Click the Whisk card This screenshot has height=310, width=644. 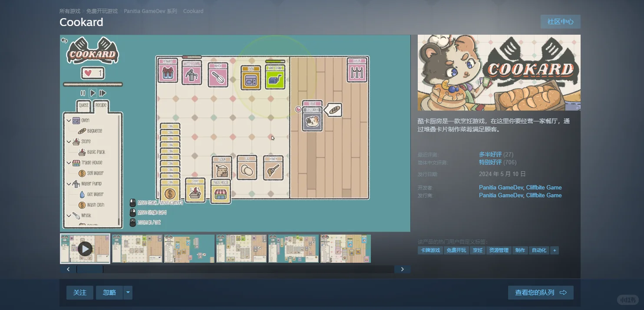coord(218,75)
